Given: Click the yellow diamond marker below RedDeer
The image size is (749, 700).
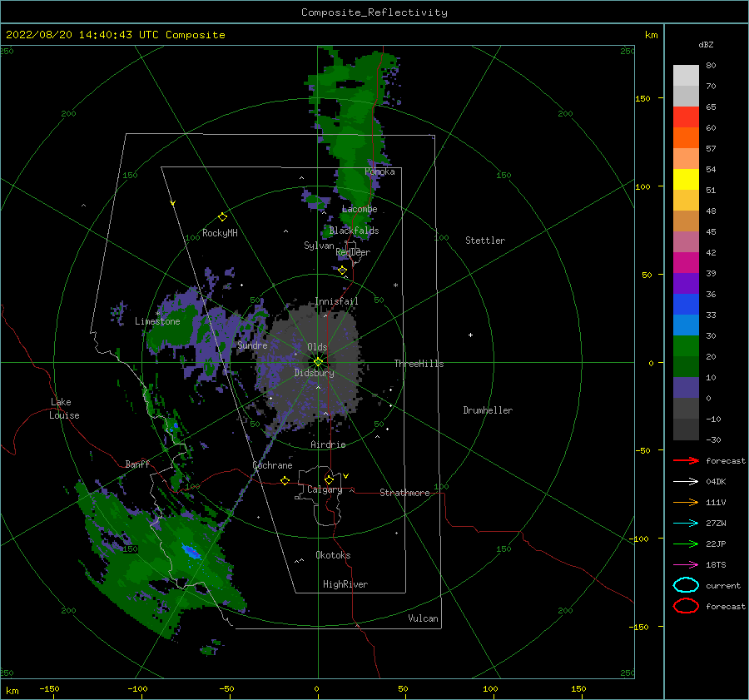Looking at the screenshot, I should [x=342, y=271].
